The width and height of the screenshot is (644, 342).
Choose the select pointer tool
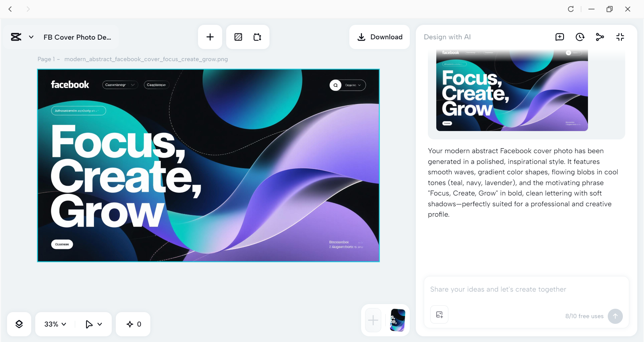[x=89, y=324]
